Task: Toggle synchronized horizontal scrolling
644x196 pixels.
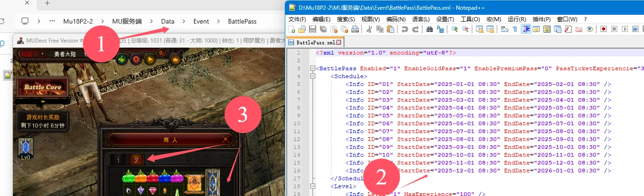Action: 490,29
